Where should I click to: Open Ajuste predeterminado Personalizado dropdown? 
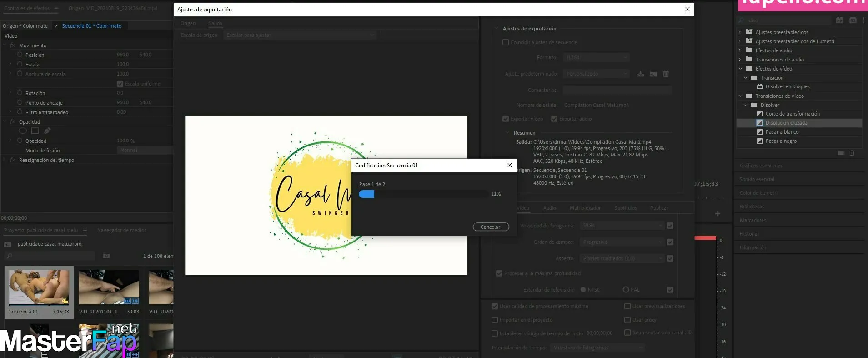click(x=596, y=74)
